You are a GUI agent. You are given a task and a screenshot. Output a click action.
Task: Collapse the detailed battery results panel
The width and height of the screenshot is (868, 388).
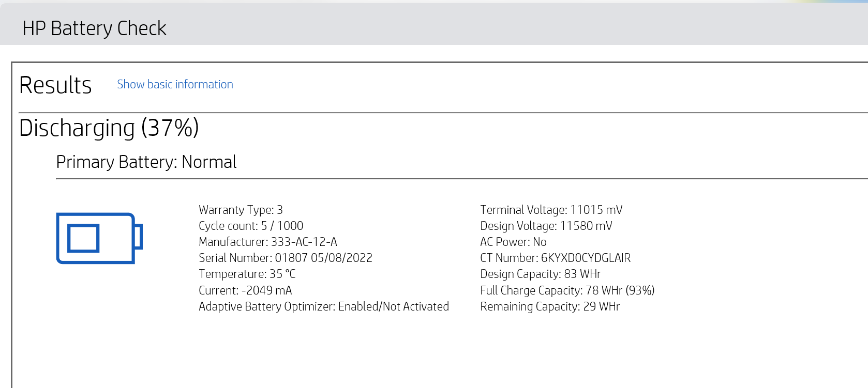coord(175,84)
